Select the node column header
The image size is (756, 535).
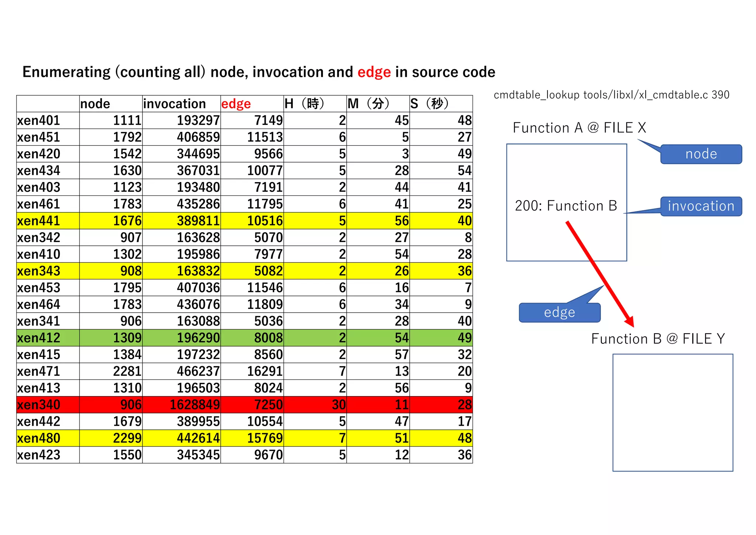pos(95,104)
